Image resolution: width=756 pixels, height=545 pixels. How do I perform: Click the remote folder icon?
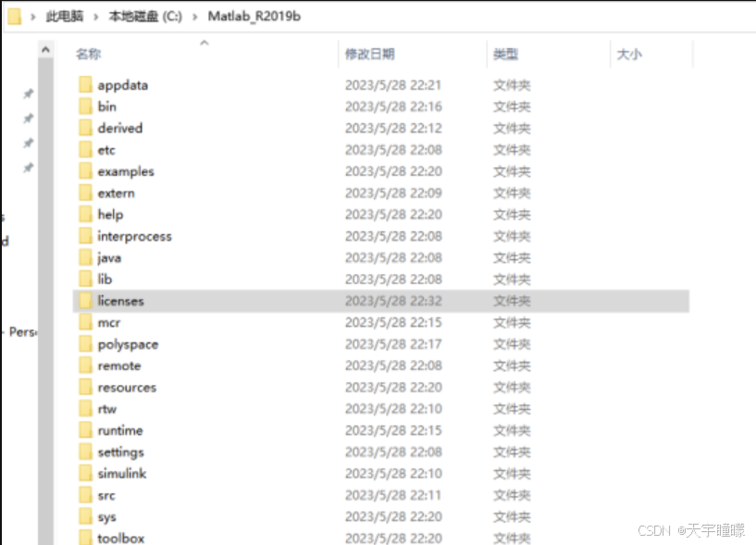pyautogui.click(x=85, y=365)
